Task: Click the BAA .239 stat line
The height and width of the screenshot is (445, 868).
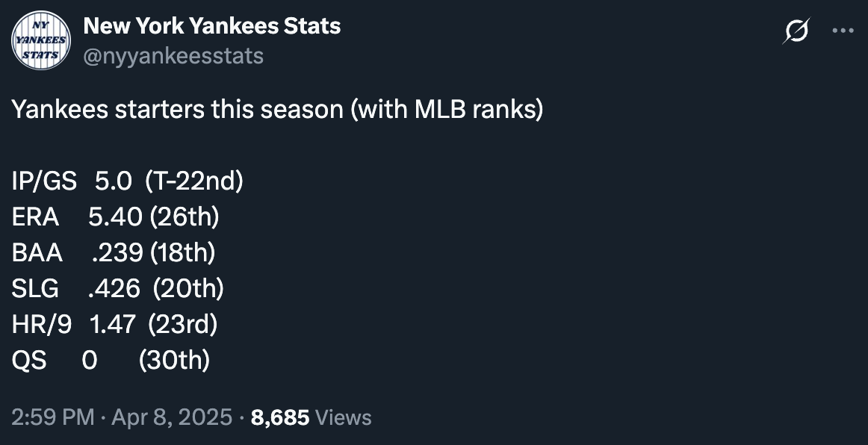Action: (x=114, y=252)
